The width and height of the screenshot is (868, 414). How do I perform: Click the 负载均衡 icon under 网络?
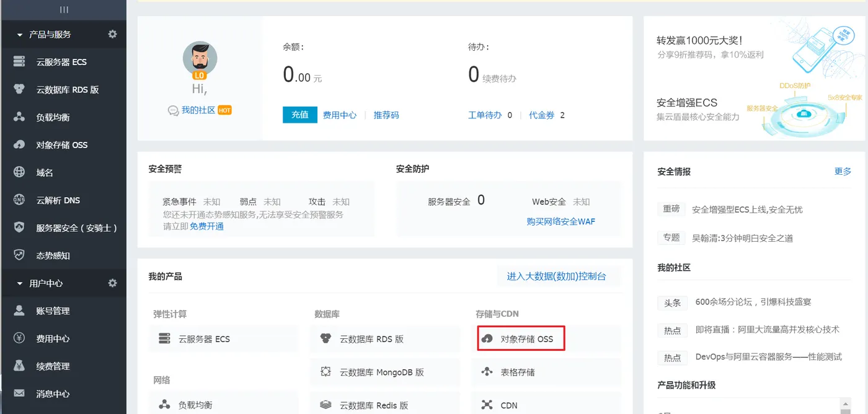coord(164,405)
